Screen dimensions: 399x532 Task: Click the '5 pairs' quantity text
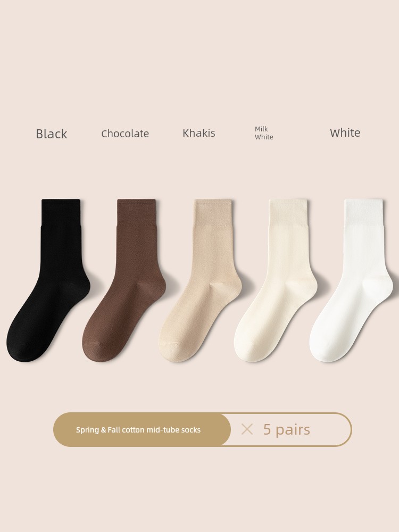coord(287,429)
